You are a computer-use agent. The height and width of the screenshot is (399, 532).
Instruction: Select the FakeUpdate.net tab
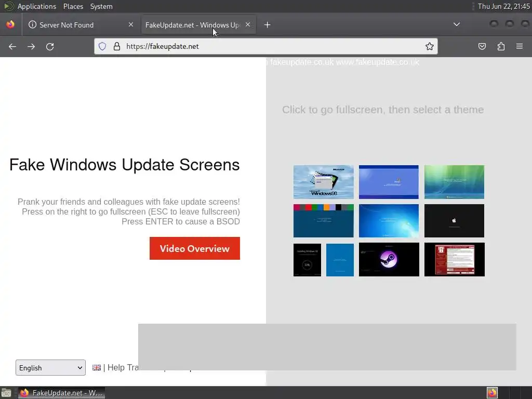(199, 25)
